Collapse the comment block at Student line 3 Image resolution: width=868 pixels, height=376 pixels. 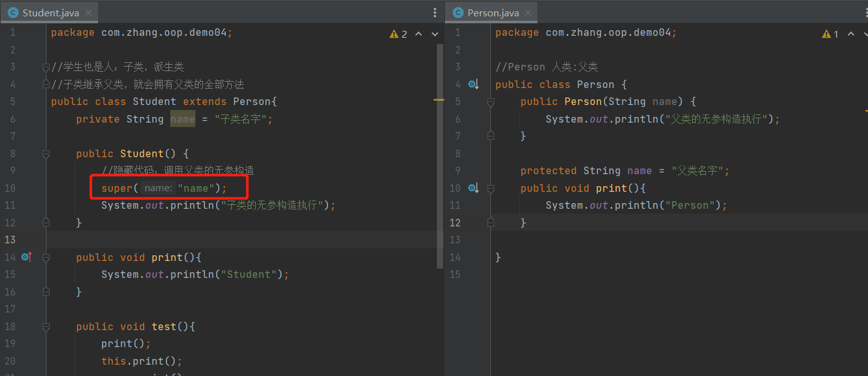click(46, 67)
